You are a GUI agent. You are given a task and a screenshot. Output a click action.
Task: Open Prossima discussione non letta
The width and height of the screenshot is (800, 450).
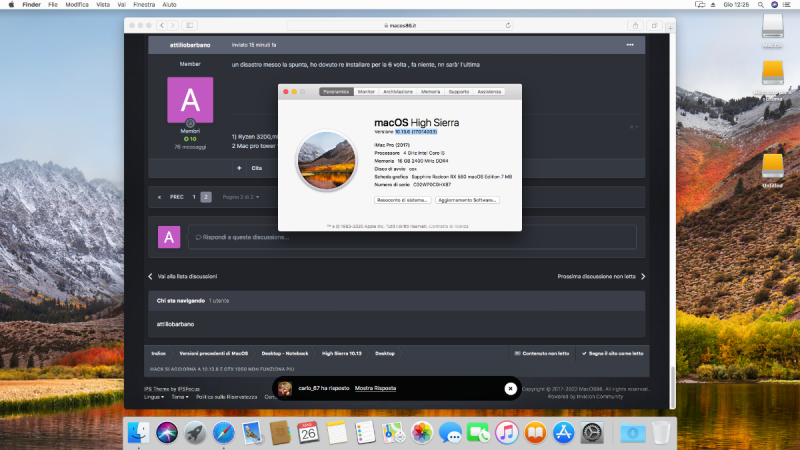coord(596,277)
